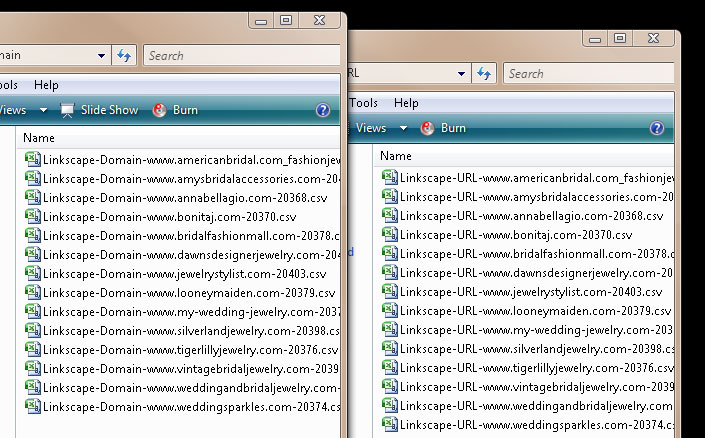The height and width of the screenshot is (438, 705).
Task: Select Linkscape-Domain-www.bridalfashionmall.com-20378 file name
Action: pyautogui.click(x=192, y=236)
